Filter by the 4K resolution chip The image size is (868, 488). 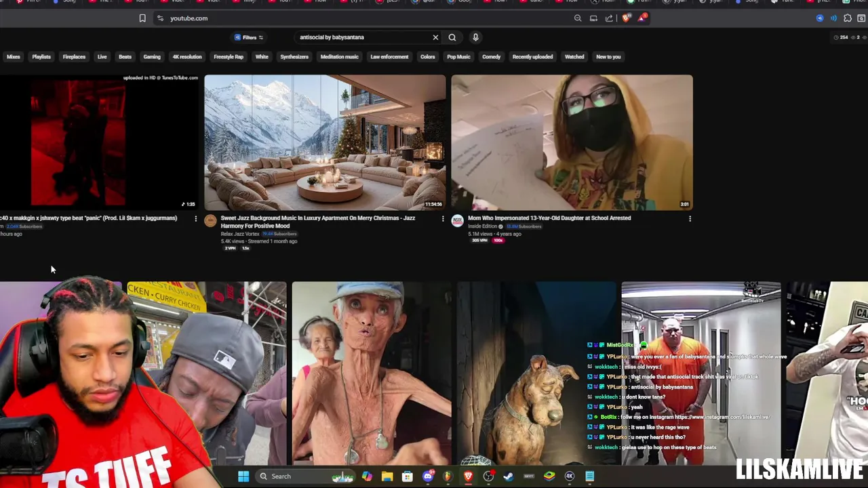(187, 57)
